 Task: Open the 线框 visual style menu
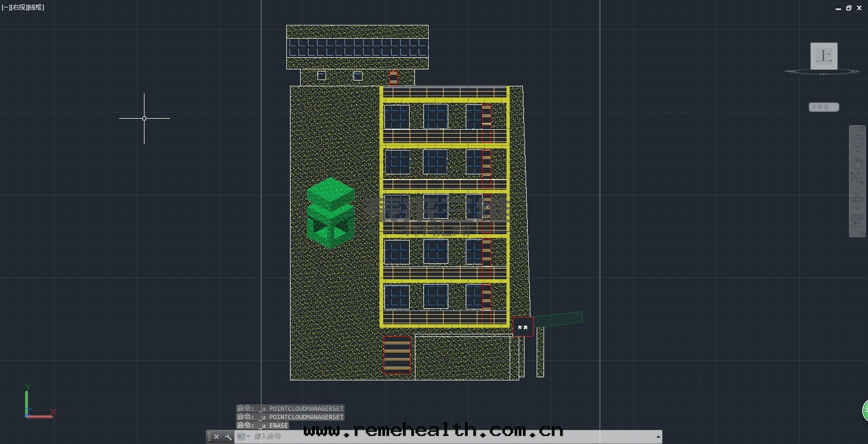click(35, 7)
